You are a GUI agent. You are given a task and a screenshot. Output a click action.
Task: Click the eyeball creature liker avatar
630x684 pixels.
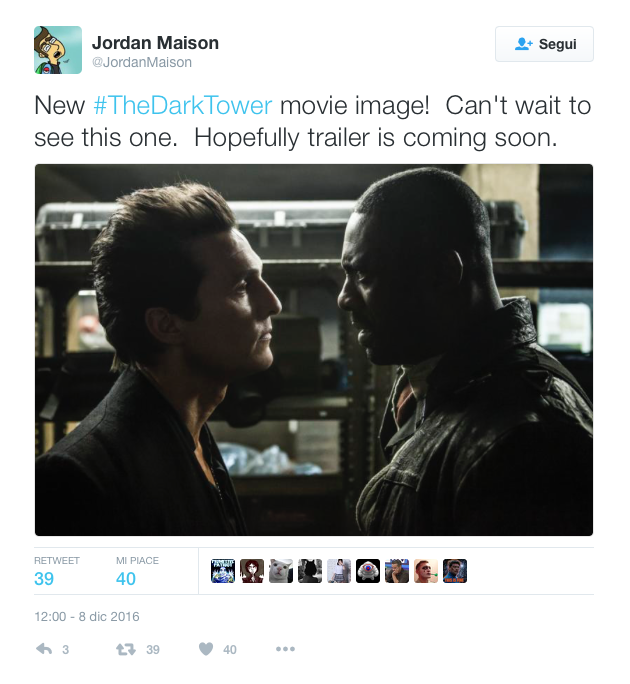(368, 571)
